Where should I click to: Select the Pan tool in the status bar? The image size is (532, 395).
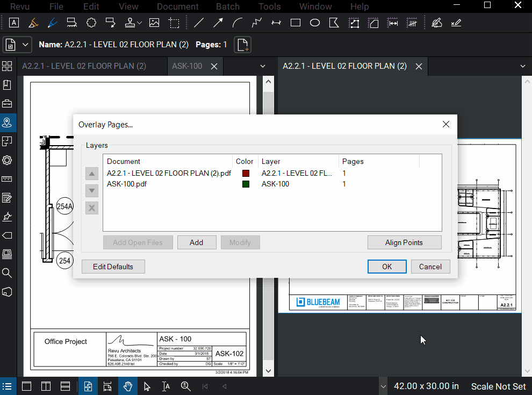click(x=127, y=386)
